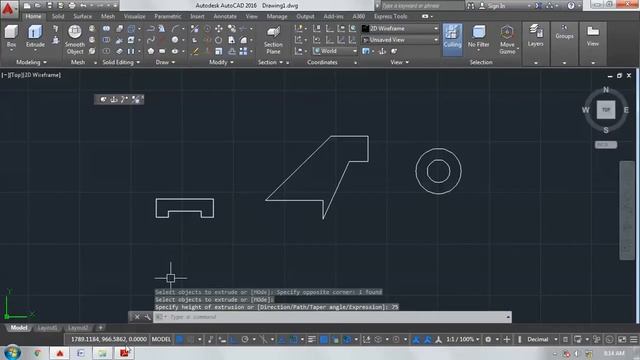The width and height of the screenshot is (640, 360).
Task: Click the TOP face of the ViewCube
Action: pyautogui.click(x=606, y=110)
